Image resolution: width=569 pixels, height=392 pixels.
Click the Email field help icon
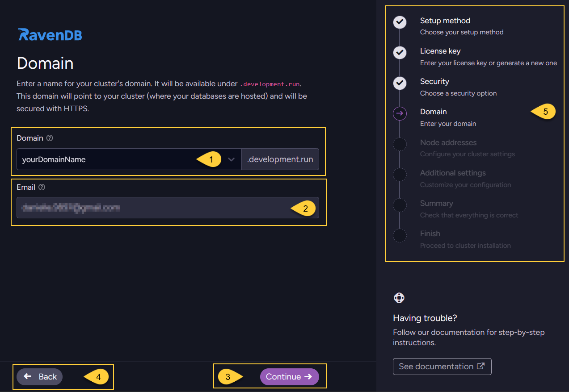tap(42, 188)
